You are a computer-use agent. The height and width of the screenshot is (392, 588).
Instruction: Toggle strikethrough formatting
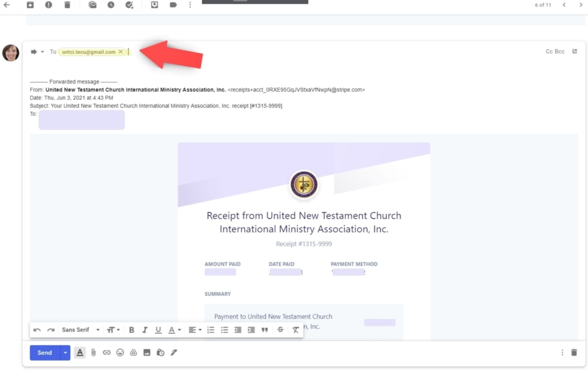(280, 330)
